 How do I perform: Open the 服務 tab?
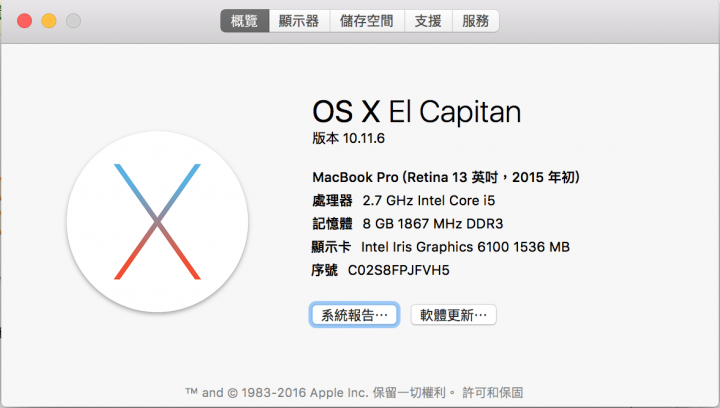(x=476, y=21)
